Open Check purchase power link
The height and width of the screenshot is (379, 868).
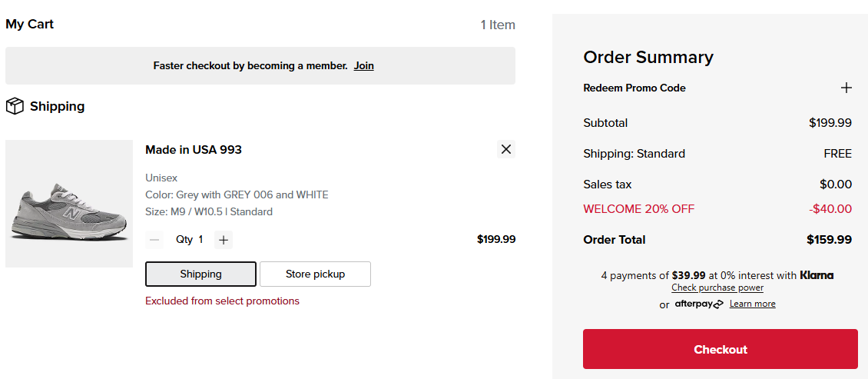pos(717,288)
